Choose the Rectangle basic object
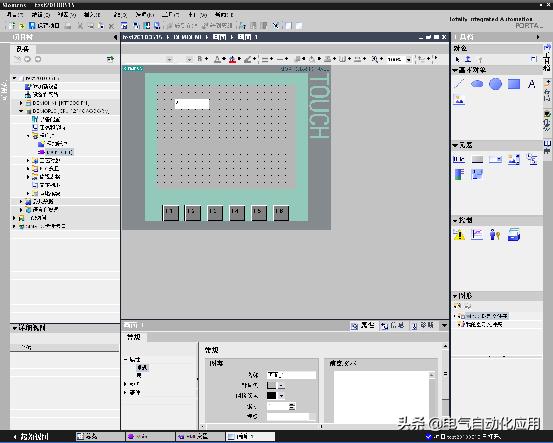553x443 pixels. click(514, 84)
